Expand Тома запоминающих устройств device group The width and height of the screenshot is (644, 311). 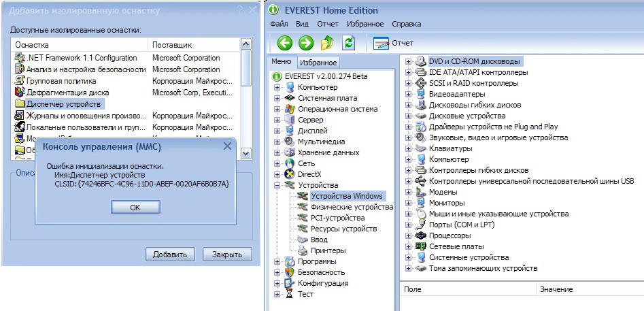tap(408, 268)
